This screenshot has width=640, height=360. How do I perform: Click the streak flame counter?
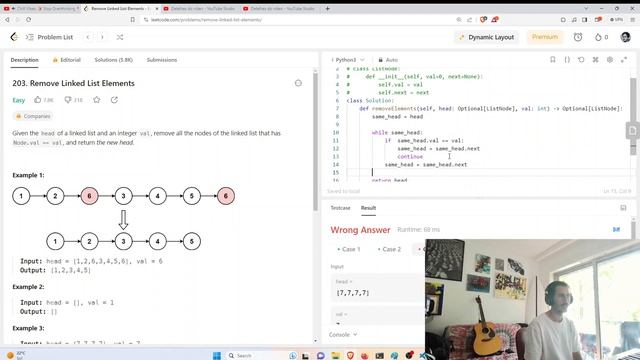[601, 37]
